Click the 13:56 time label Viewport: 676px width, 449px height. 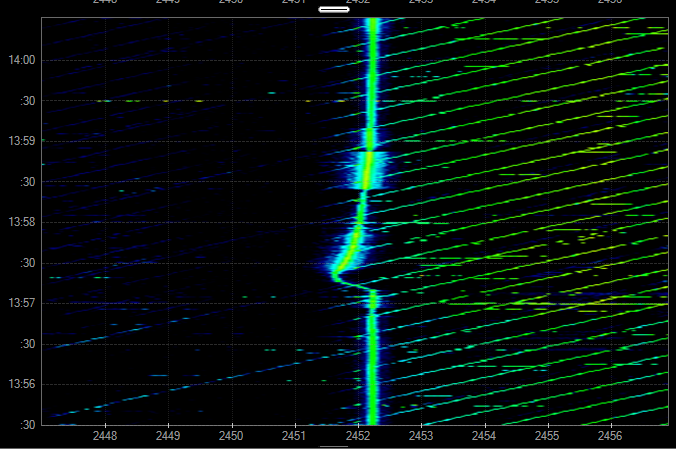(x=22, y=384)
